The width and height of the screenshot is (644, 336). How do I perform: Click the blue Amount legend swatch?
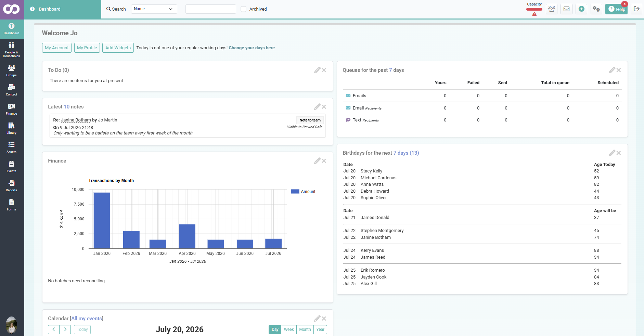pos(295,192)
